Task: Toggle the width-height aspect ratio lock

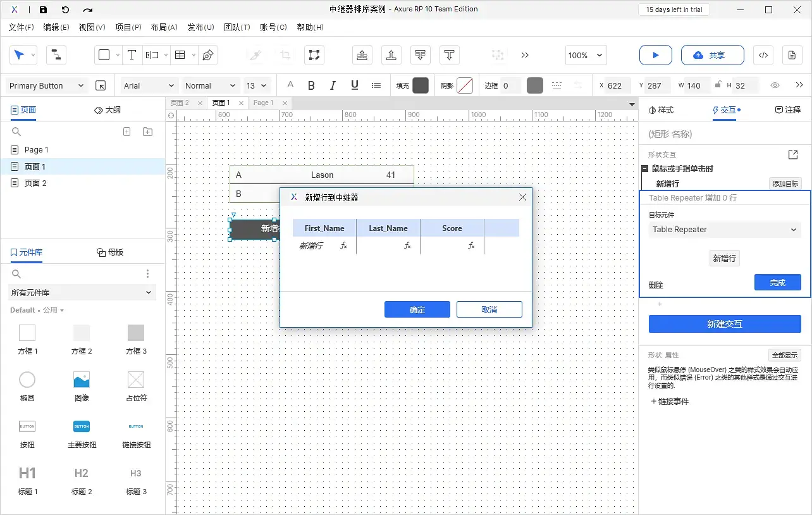Action: click(x=718, y=85)
